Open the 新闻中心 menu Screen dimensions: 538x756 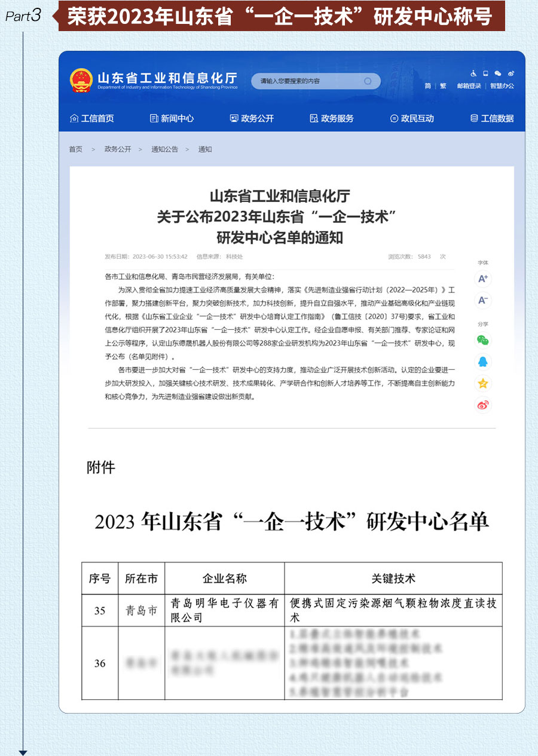pyautogui.click(x=172, y=118)
